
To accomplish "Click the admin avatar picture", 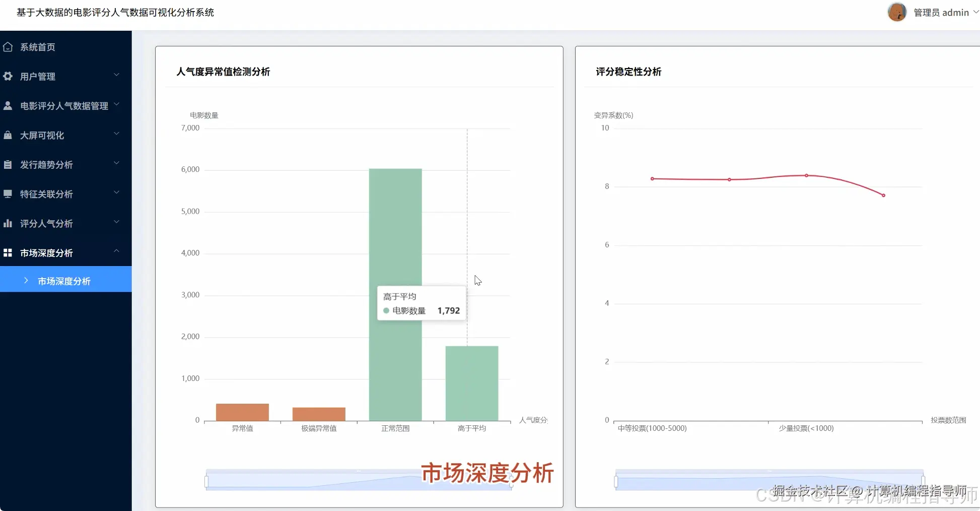I will 897,12.
